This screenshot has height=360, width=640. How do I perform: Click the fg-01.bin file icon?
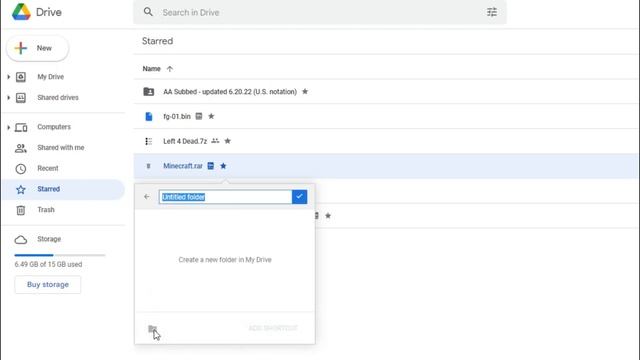pyautogui.click(x=149, y=117)
